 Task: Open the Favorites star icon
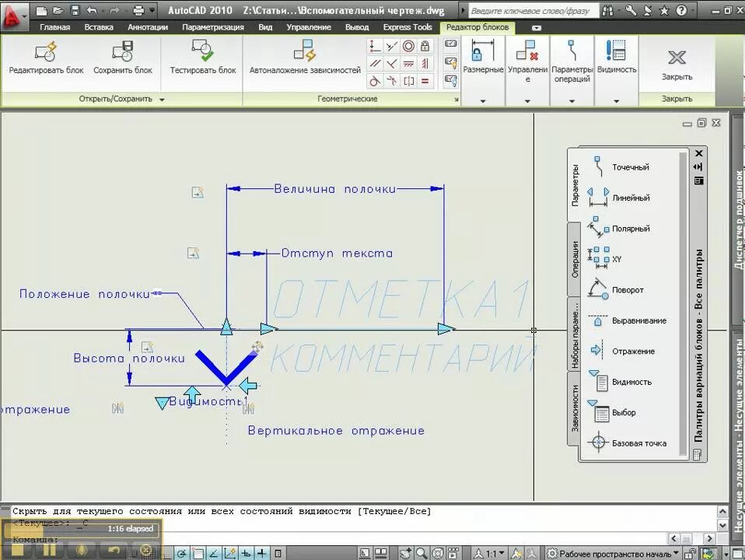pyautogui.click(x=664, y=10)
